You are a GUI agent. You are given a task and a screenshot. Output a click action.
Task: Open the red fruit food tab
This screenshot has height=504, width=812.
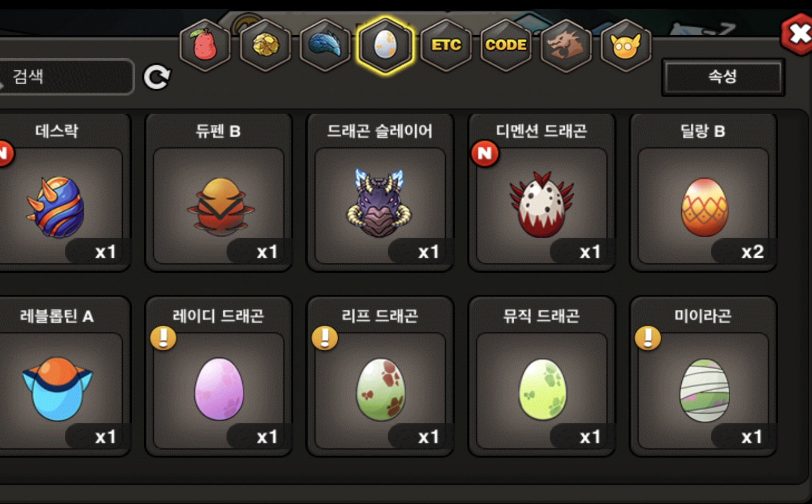[x=205, y=45]
